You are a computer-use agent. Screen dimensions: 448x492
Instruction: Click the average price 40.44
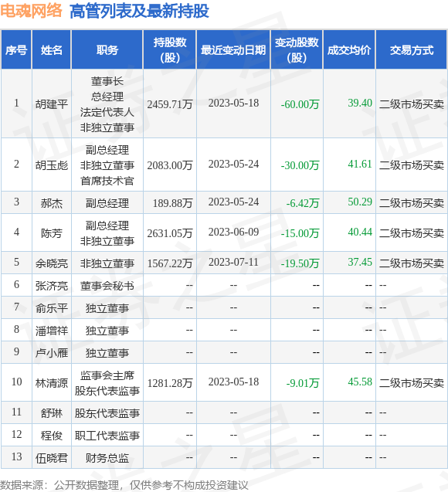tap(360, 232)
